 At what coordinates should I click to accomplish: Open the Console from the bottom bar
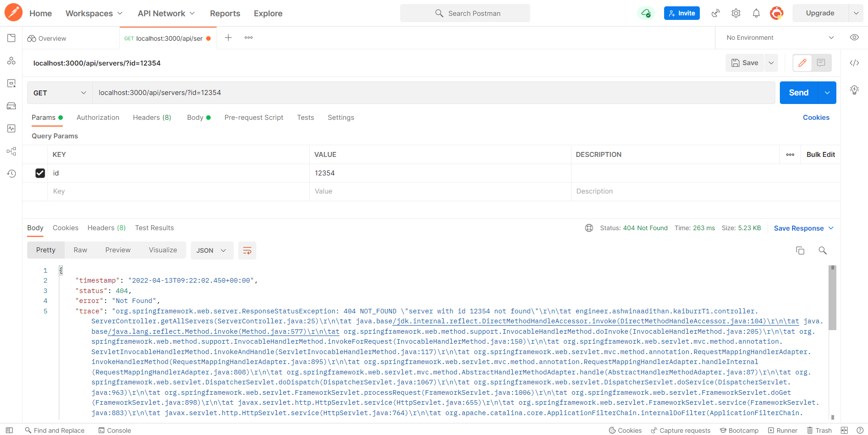(114, 430)
